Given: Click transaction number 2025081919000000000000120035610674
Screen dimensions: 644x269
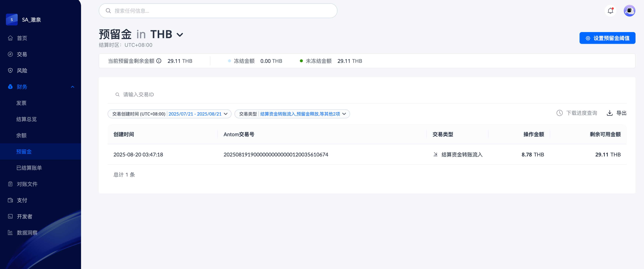Looking at the screenshot, I should point(276,155).
